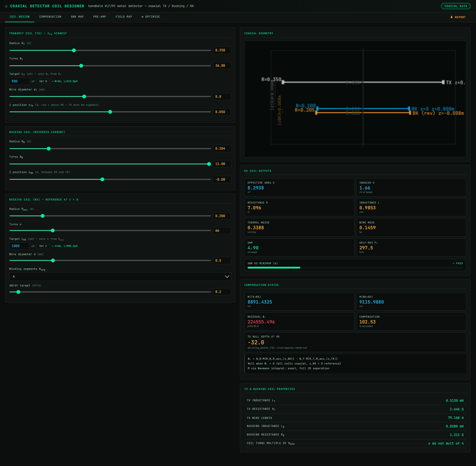This screenshot has width=476, height=466.
Task: Click the dB/dt target slider handle
Action: (x=18, y=292)
